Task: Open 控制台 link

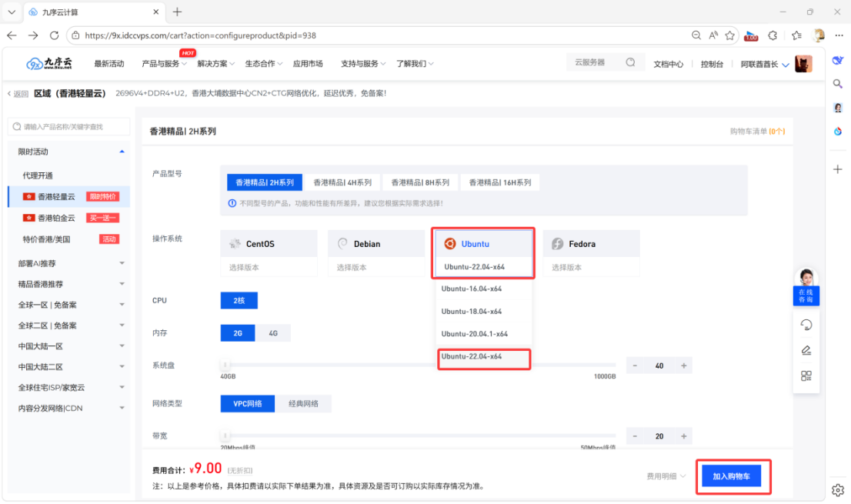Action: 712,64
